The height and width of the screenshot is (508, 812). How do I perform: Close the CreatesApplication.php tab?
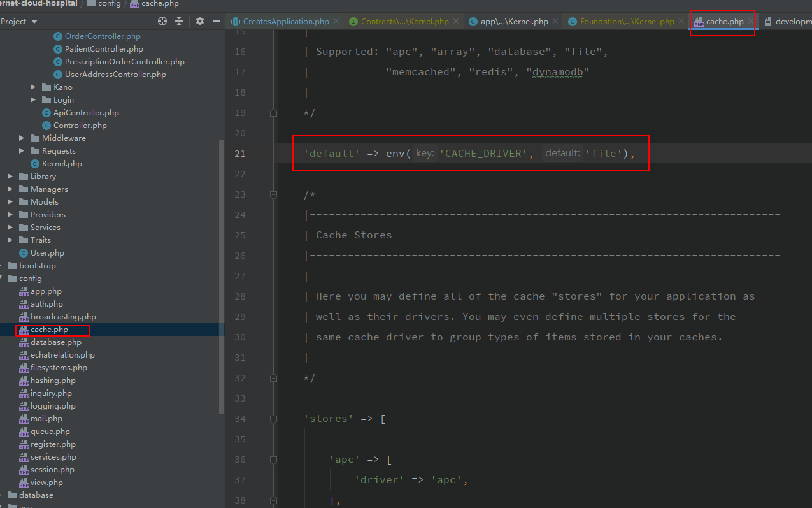pyautogui.click(x=336, y=22)
